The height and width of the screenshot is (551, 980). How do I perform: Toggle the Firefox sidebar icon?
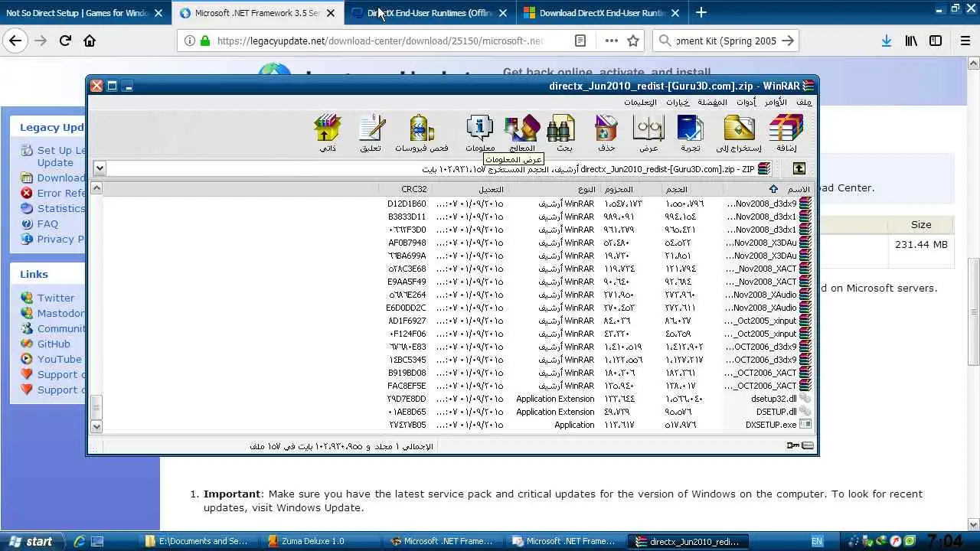coord(936,41)
